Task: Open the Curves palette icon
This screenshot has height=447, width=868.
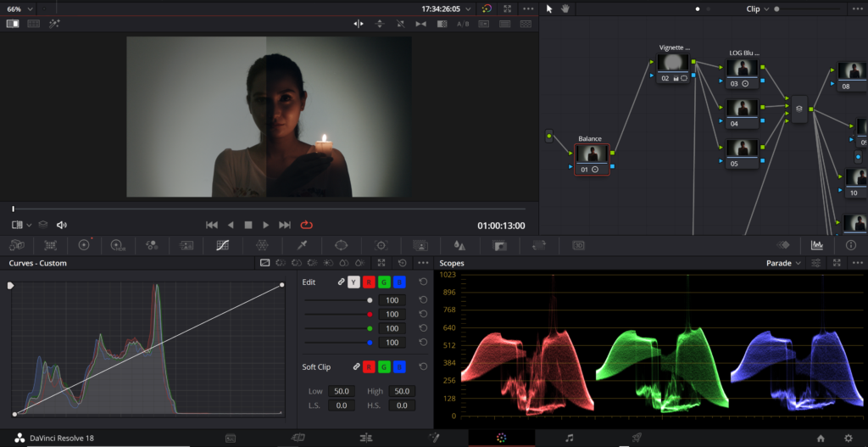Action: [222, 245]
